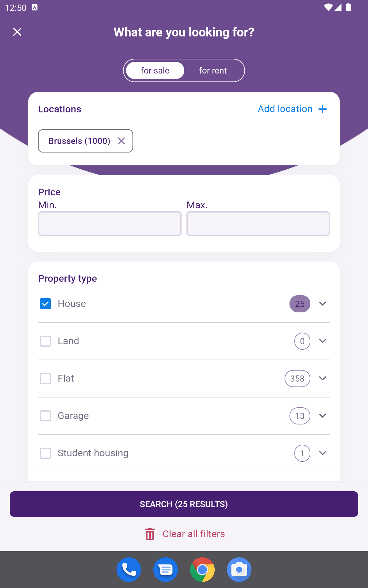Open the Phone app in dock
The image size is (368, 588).
tap(129, 570)
